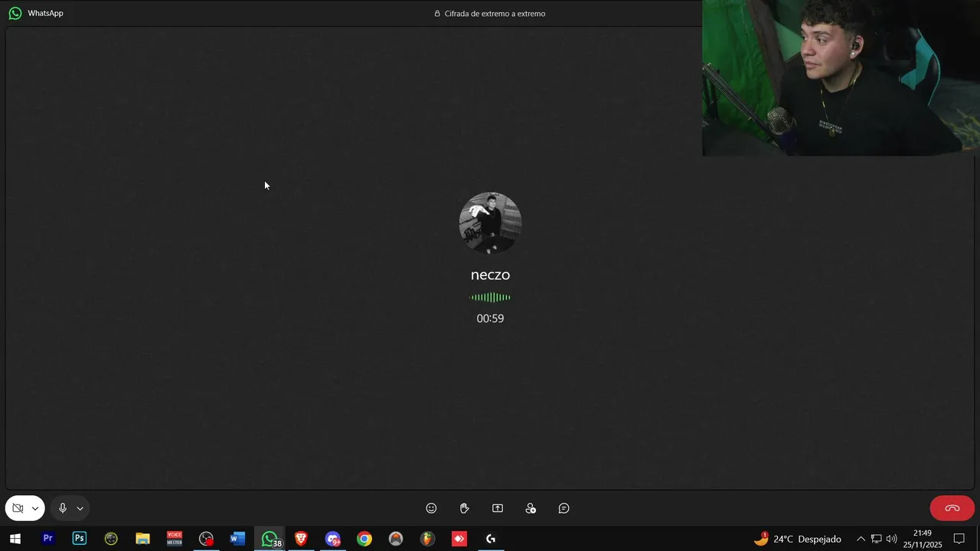End the call with the red hang-up button
Viewport: 980px width, 551px height.
[952, 508]
